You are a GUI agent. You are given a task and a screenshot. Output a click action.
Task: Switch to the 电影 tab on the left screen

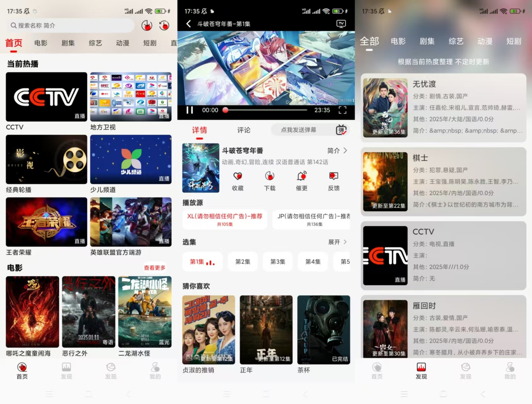pos(41,43)
